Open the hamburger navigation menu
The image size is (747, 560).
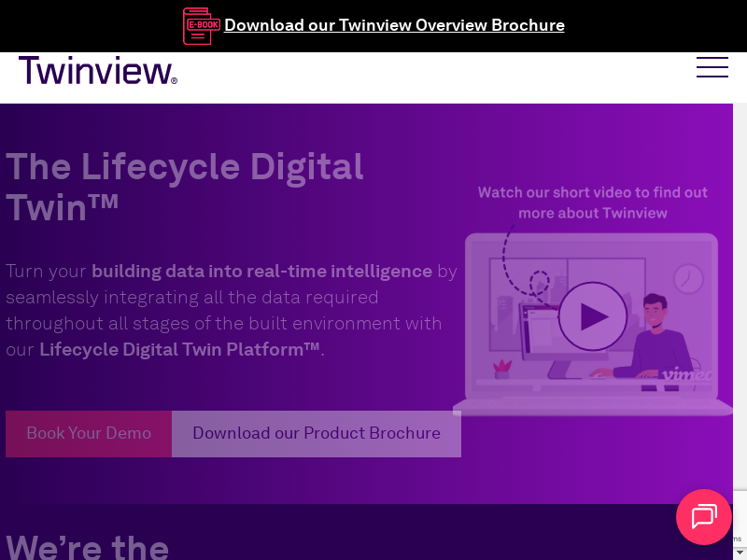[x=712, y=67]
